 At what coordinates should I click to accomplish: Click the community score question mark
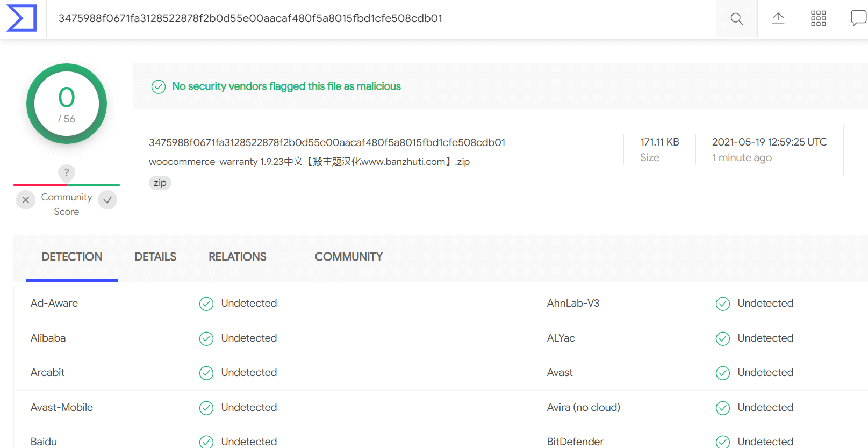pyautogui.click(x=67, y=172)
